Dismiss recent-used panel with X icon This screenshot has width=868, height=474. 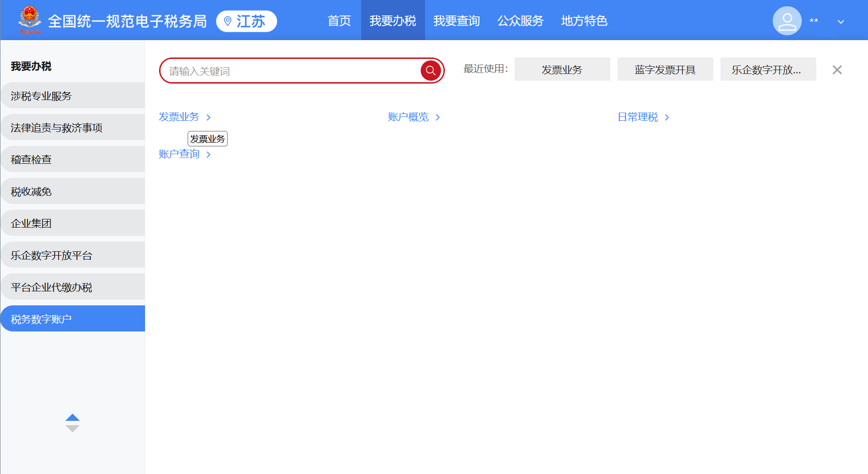click(837, 70)
